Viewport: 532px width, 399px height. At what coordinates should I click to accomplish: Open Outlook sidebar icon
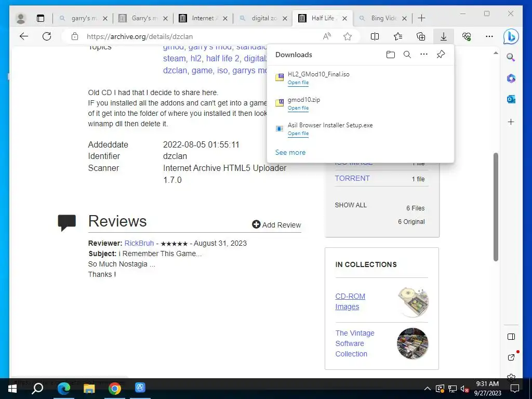click(511, 99)
